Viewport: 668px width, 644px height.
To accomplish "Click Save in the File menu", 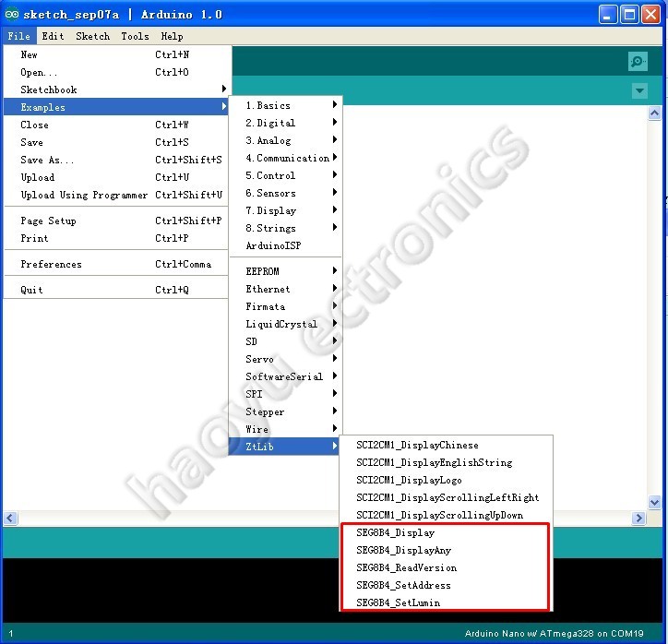I will click(116, 142).
